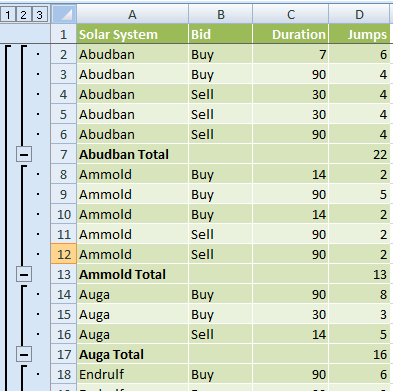Click the Solar System header cell
The image size is (393, 391).
(x=133, y=34)
